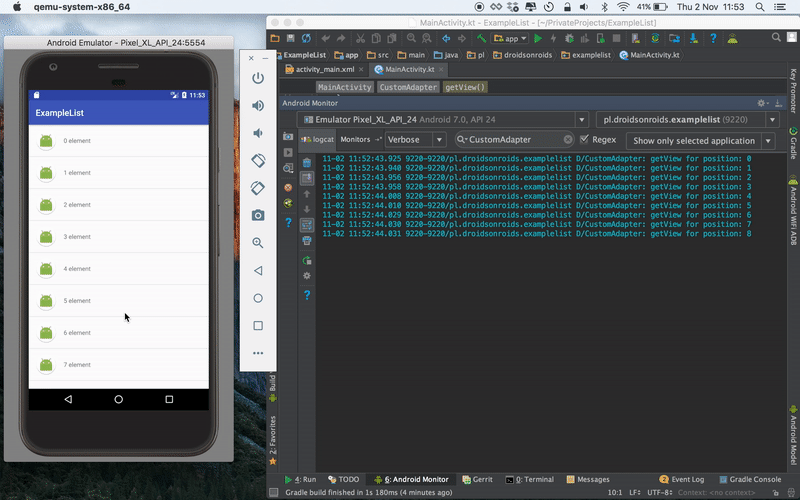The height and width of the screenshot is (500, 800).
Task: Click the emulator zoom magnifier icon
Action: click(258, 243)
